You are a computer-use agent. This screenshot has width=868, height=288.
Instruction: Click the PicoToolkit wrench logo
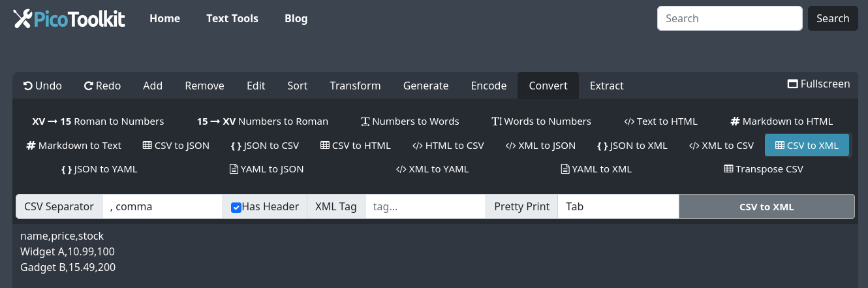tap(22, 19)
